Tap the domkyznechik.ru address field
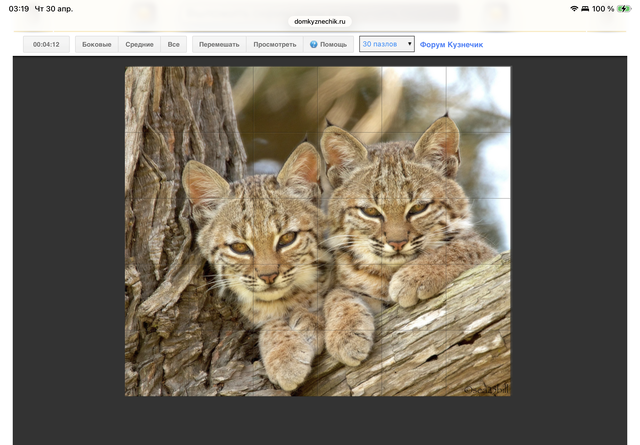Viewport: 640px width, 445px height. (320, 21)
